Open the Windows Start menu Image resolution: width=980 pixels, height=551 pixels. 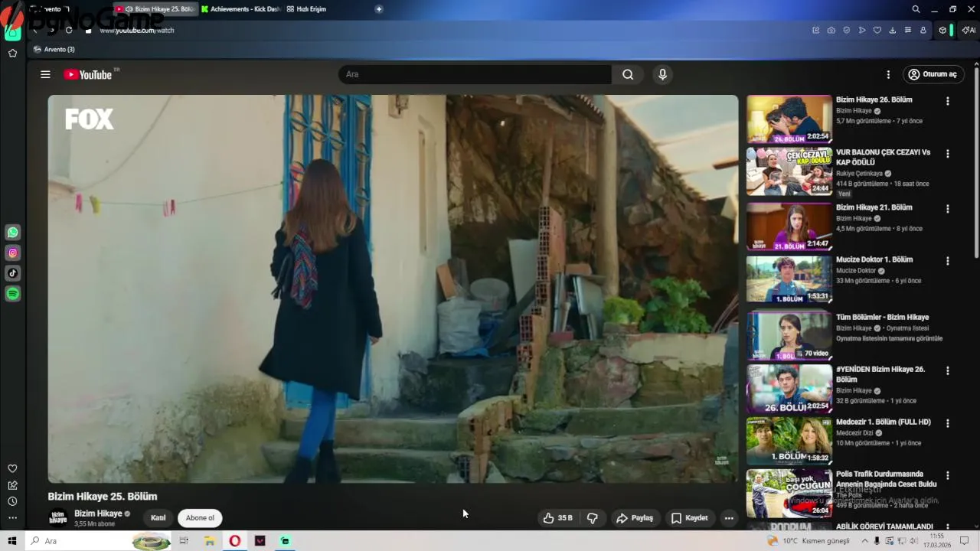click(x=12, y=541)
